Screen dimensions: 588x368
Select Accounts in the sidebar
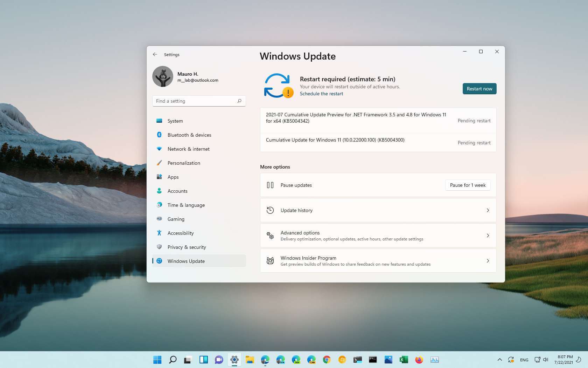pos(177,191)
